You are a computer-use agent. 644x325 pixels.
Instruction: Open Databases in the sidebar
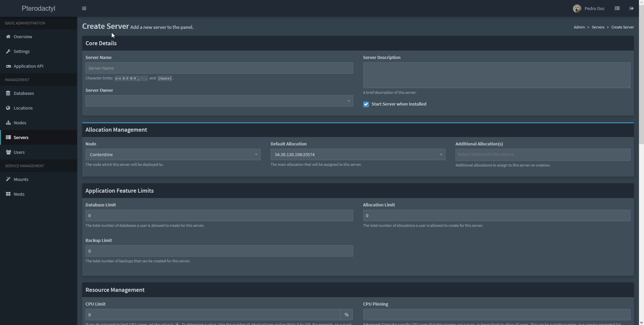(39, 93)
